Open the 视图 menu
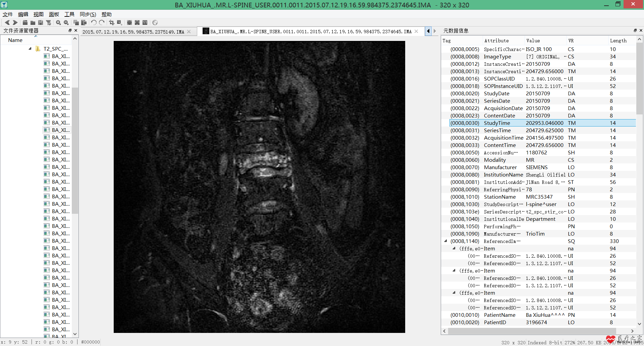Screen dimensions: 644x346 [x=39, y=14]
